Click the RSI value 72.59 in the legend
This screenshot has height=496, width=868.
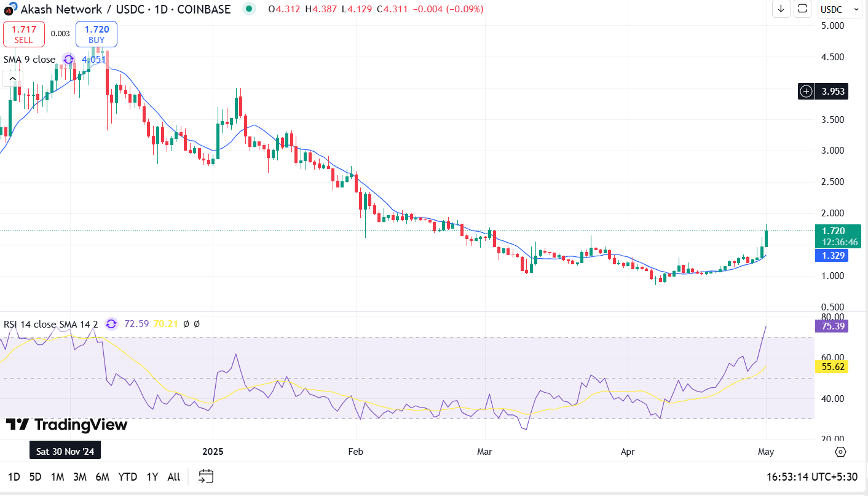pyautogui.click(x=136, y=324)
